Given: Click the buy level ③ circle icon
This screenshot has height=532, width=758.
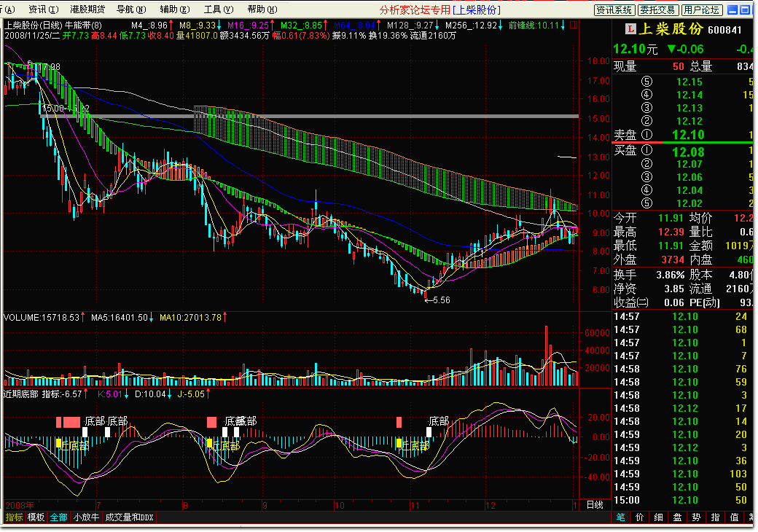Looking at the screenshot, I should click(x=646, y=177).
